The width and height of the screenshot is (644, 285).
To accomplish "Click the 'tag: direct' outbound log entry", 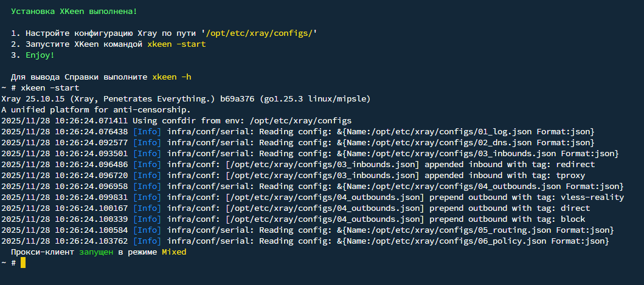I will click(x=563, y=208).
